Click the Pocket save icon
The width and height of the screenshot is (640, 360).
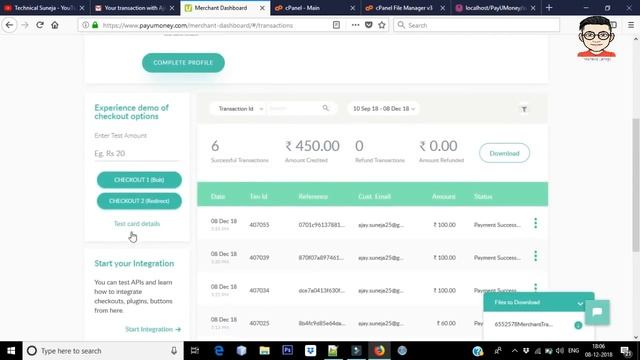[x=369, y=25]
